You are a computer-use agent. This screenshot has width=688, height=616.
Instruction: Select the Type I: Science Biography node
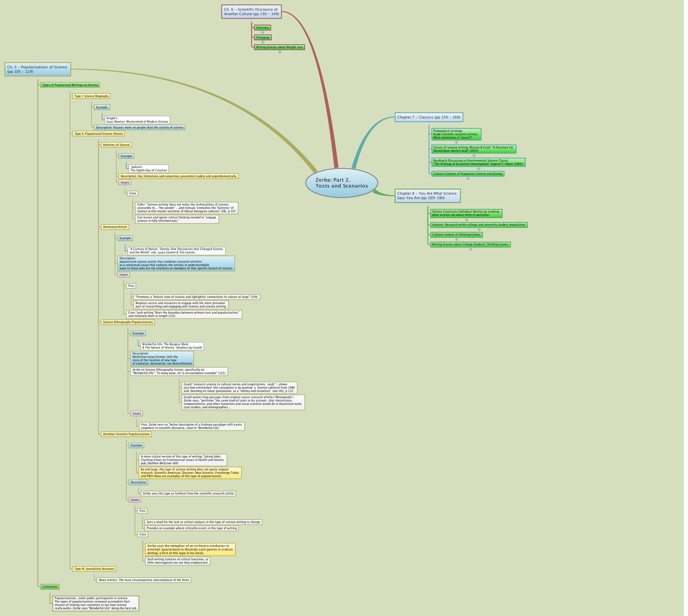click(x=91, y=96)
